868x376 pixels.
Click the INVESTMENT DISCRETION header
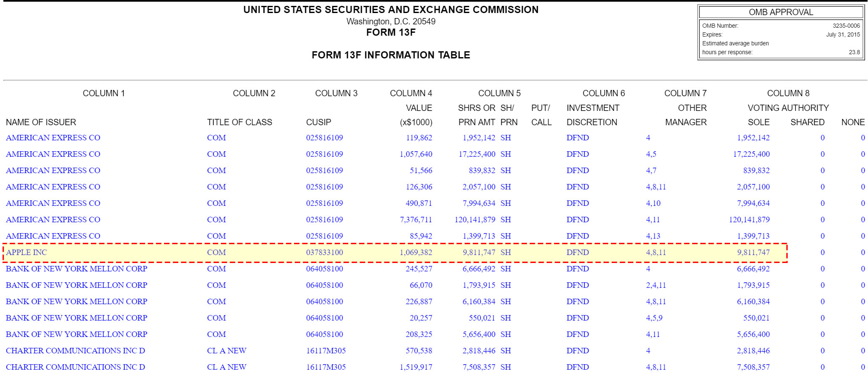(592, 115)
